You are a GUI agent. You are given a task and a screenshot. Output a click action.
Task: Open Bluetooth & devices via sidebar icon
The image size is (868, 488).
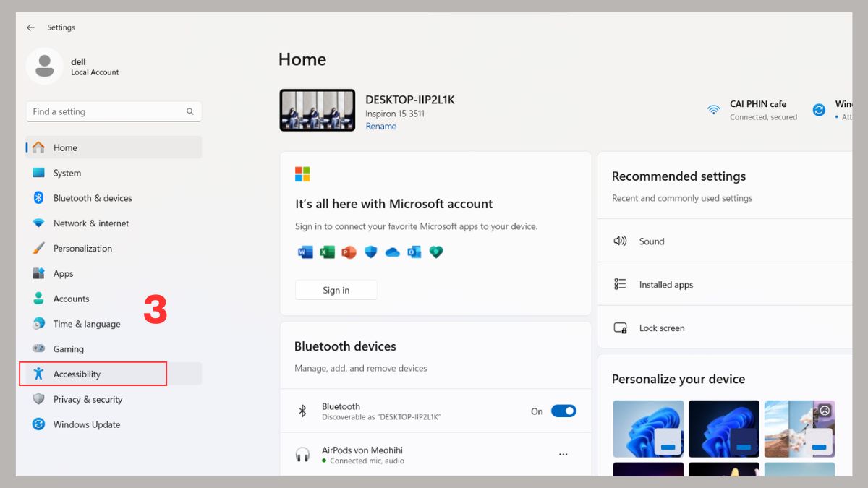pos(39,198)
